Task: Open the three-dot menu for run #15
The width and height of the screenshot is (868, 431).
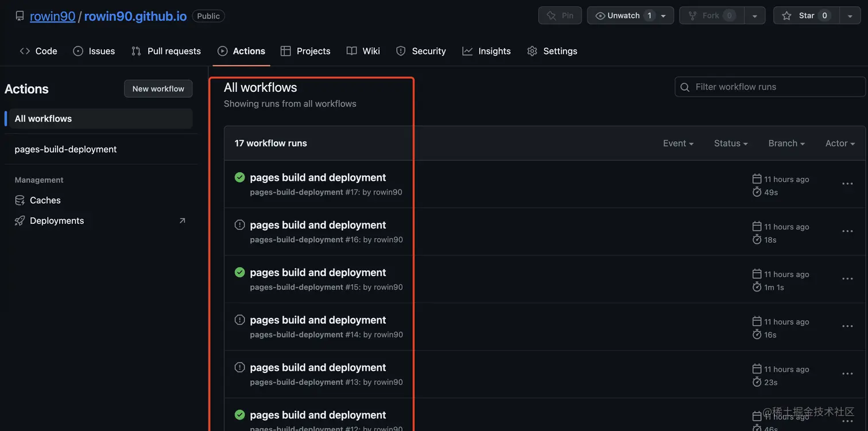Action: click(847, 279)
